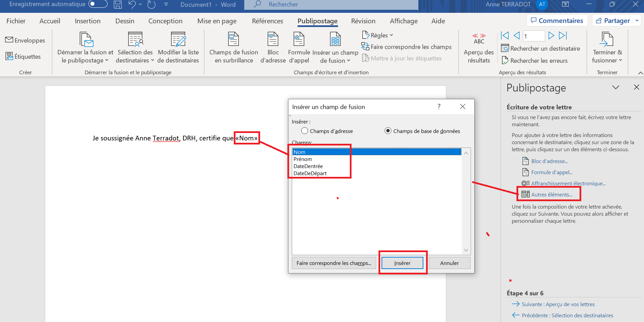Go to the next record arrow
644x322 pixels.
pyautogui.click(x=551, y=35)
